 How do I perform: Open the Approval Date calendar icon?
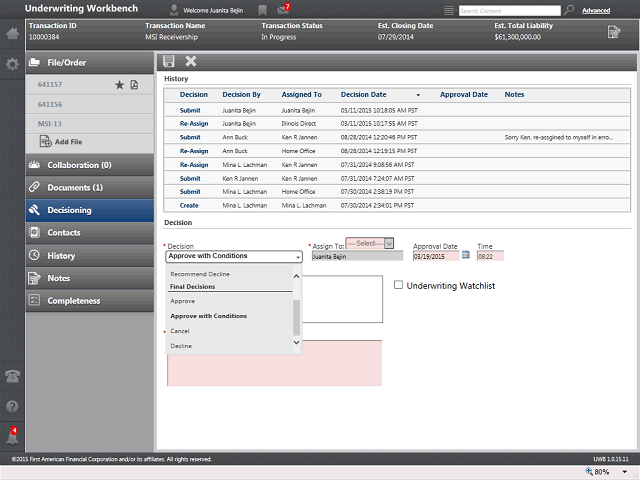466,255
